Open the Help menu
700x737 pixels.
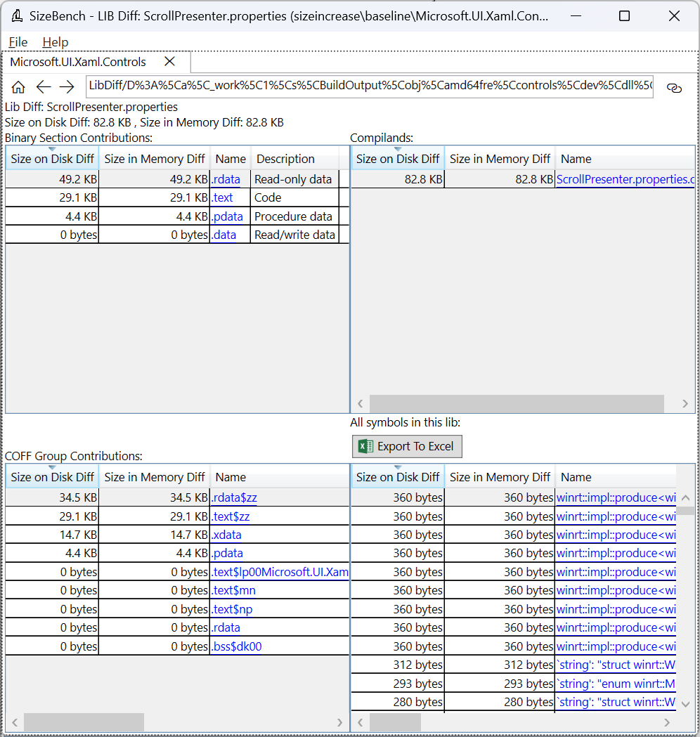(x=56, y=42)
